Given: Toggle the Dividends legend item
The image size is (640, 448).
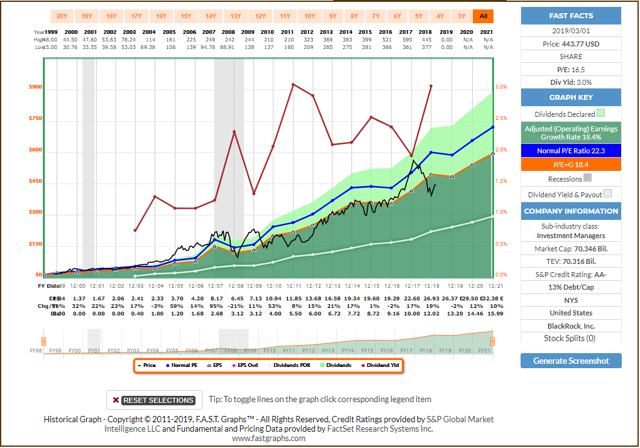Looking at the screenshot, I should [x=336, y=365].
